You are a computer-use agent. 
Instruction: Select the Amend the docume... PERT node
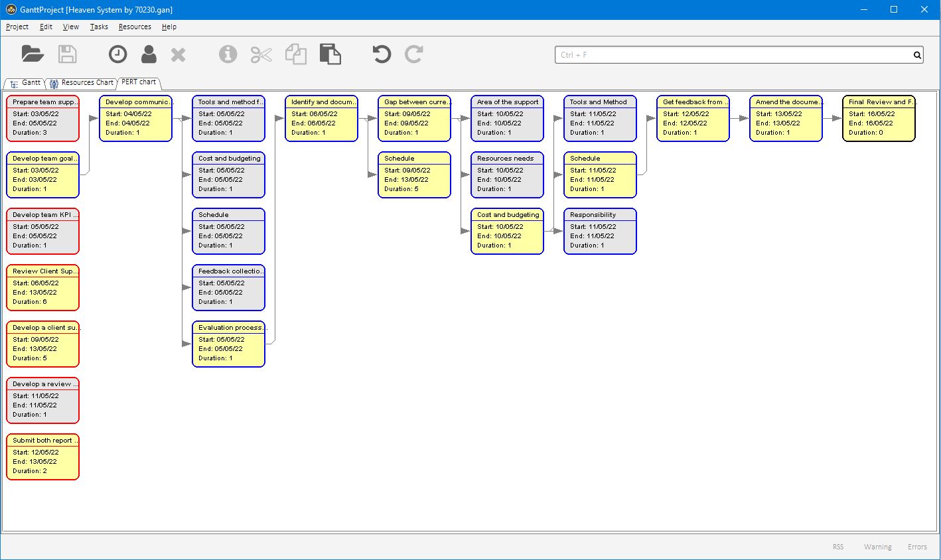coord(786,118)
